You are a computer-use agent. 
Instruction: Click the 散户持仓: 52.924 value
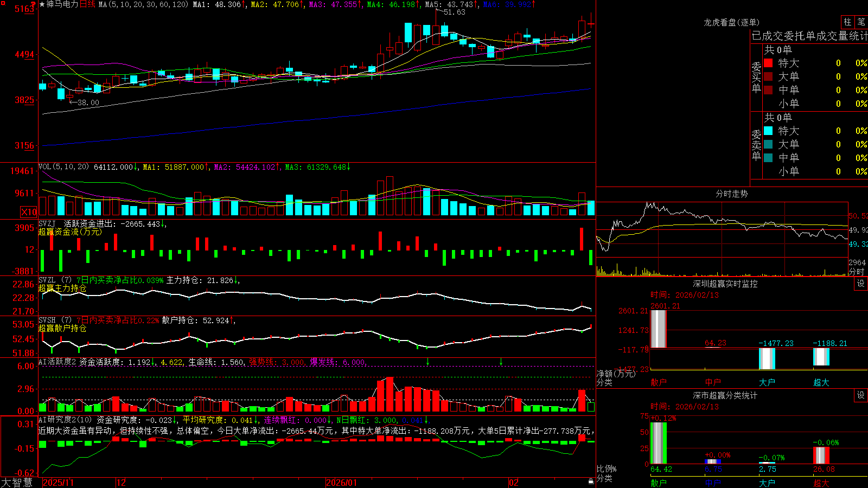(198, 320)
